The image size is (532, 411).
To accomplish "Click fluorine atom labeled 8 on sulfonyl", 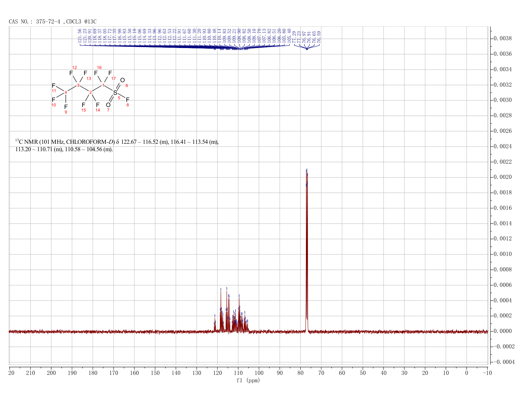I will (128, 100).
